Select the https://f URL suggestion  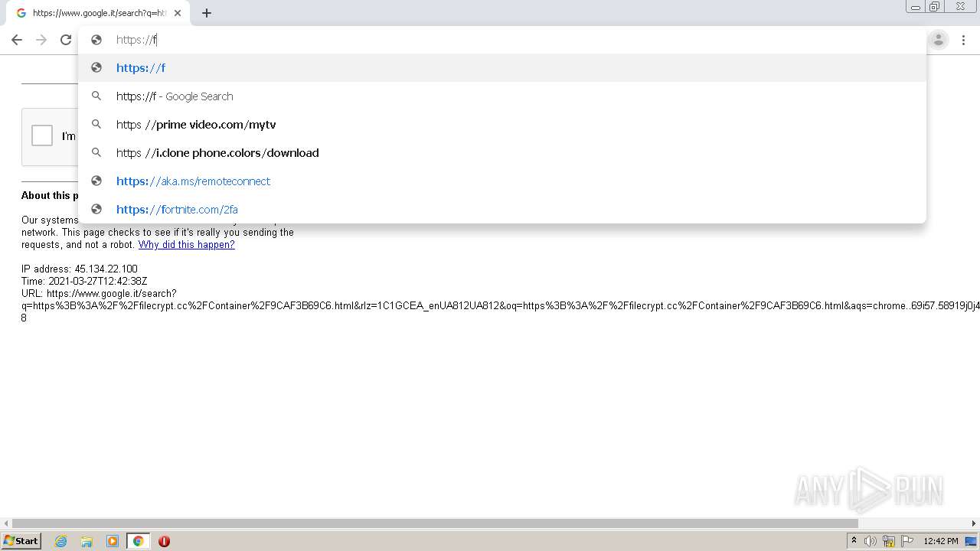click(502, 68)
